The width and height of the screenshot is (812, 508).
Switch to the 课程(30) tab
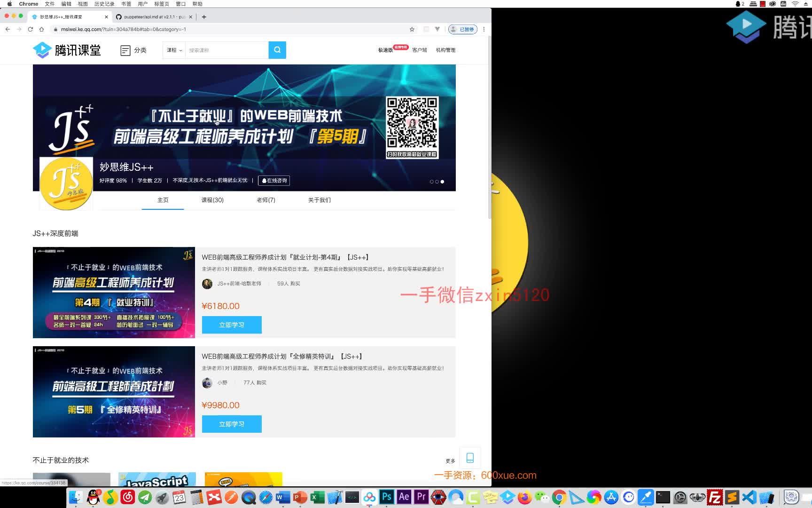pos(212,200)
